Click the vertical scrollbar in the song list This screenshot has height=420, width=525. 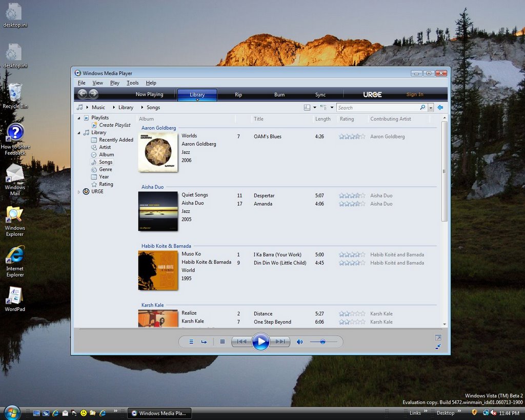coord(445,171)
